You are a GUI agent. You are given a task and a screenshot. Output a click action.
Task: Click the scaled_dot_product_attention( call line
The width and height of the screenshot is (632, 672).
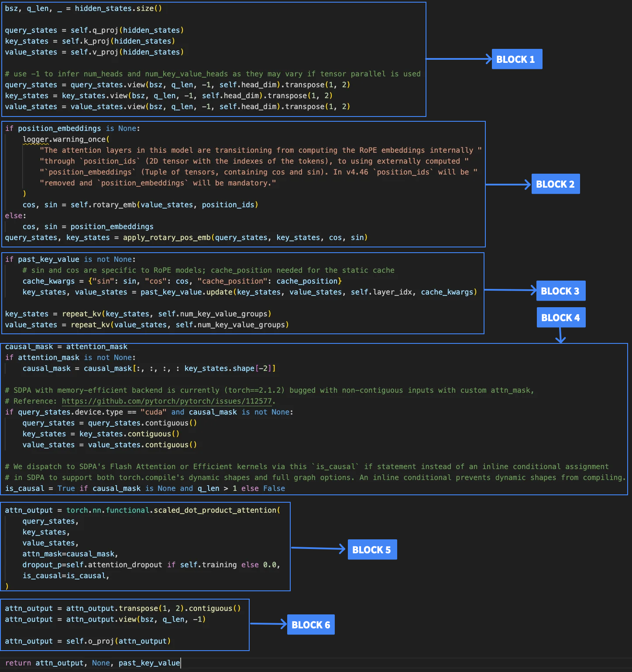pyautogui.click(x=142, y=510)
